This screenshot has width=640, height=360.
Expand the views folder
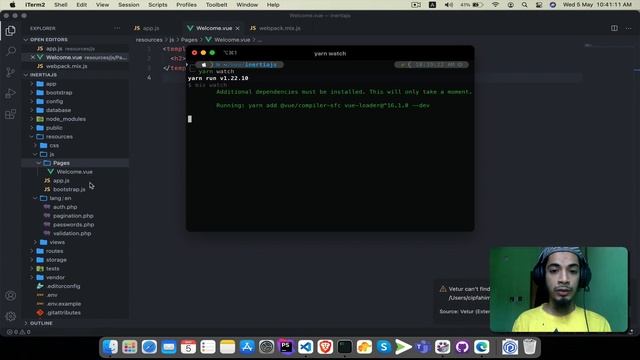pos(57,242)
